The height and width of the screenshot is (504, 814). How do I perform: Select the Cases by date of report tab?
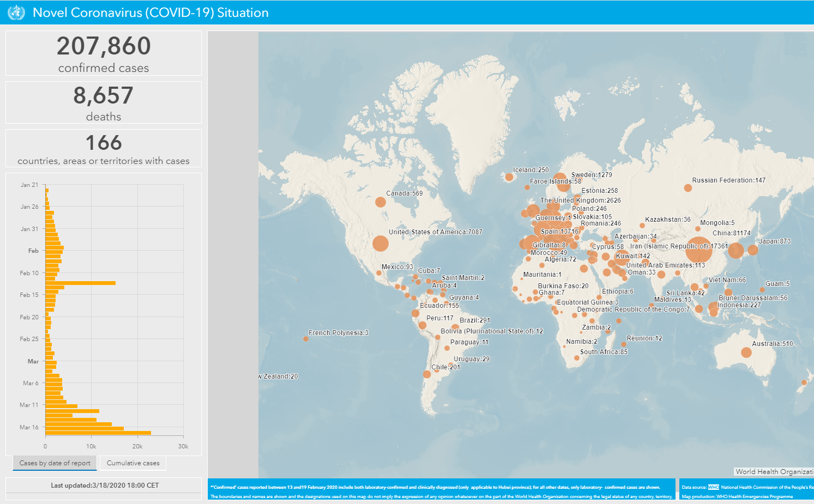(x=55, y=463)
